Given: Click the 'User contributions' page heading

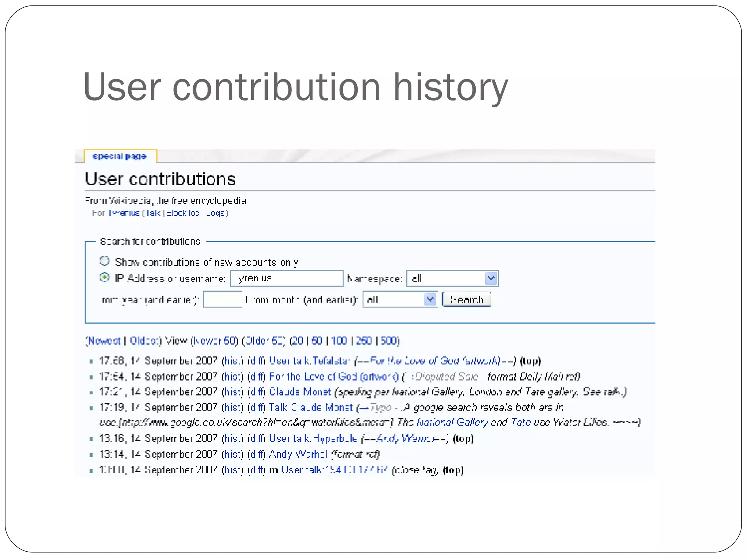Looking at the screenshot, I should pos(160,179).
